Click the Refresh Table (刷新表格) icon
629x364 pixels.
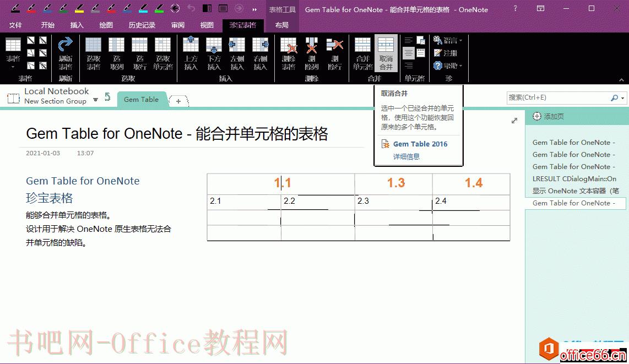pyautogui.click(x=66, y=53)
